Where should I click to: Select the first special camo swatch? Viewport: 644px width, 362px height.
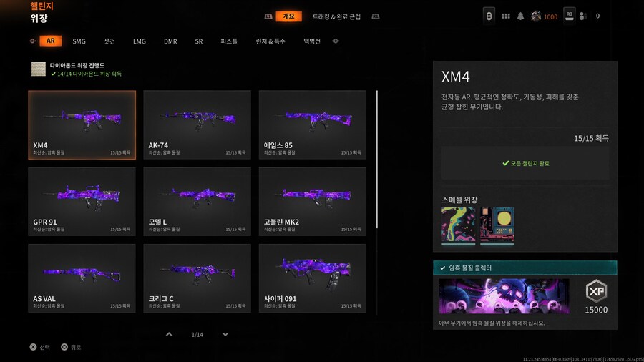(x=459, y=226)
